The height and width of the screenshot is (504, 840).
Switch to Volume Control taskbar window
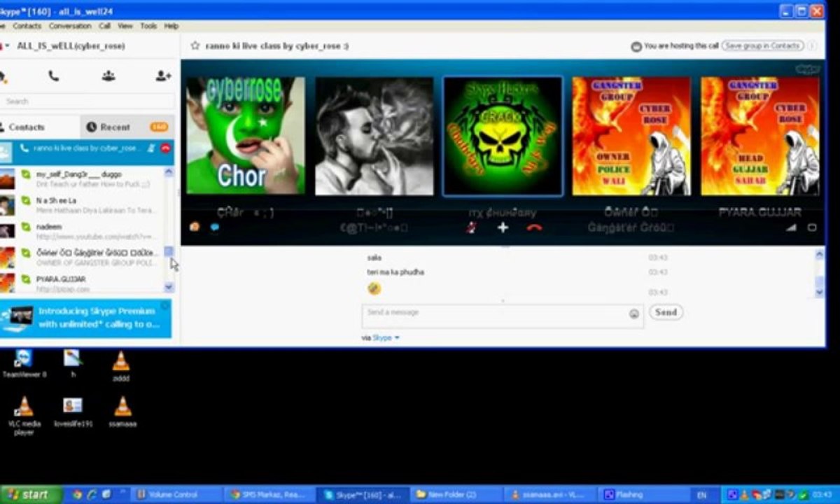point(177,494)
